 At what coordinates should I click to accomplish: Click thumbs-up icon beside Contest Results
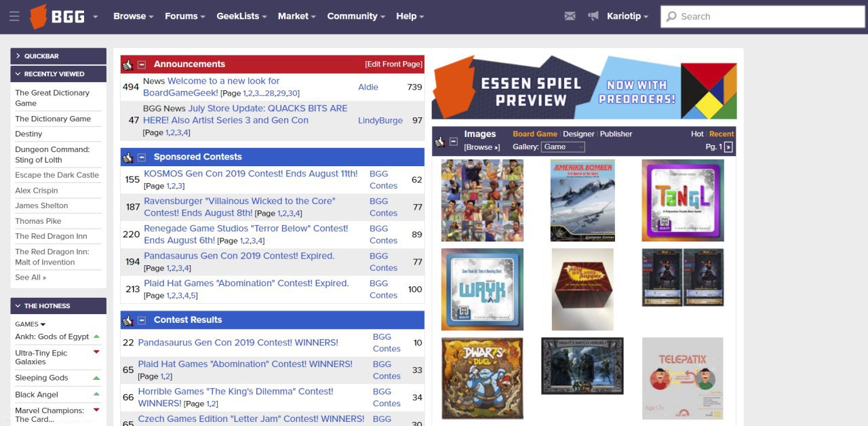[127, 320]
